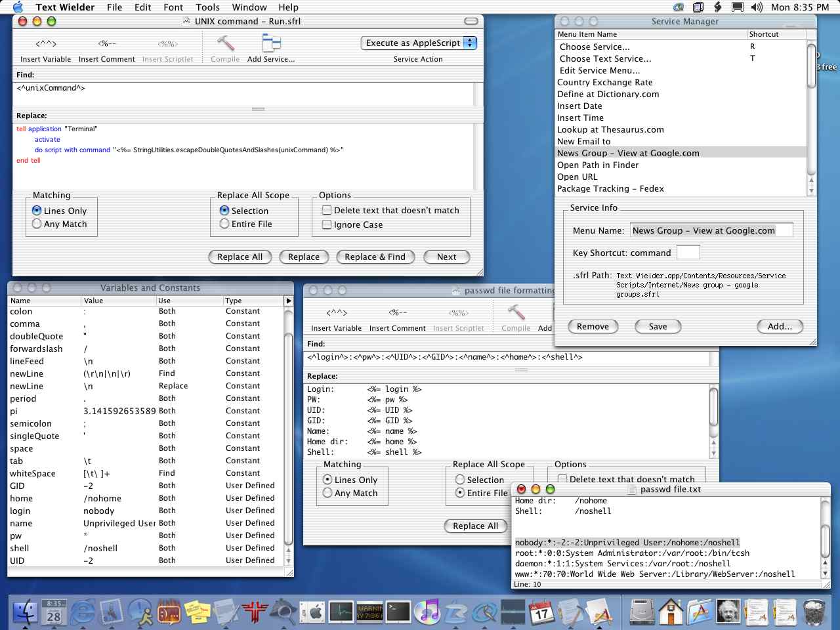Click Insert Variable icon in passwd file formatting window

[x=336, y=313]
